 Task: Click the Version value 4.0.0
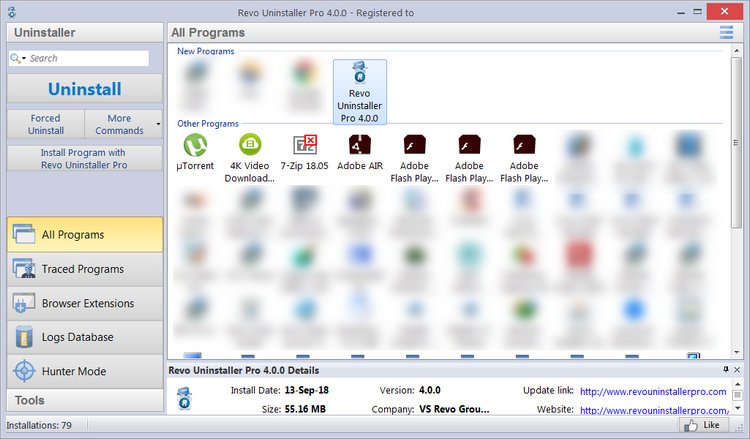[x=430, y=390]
